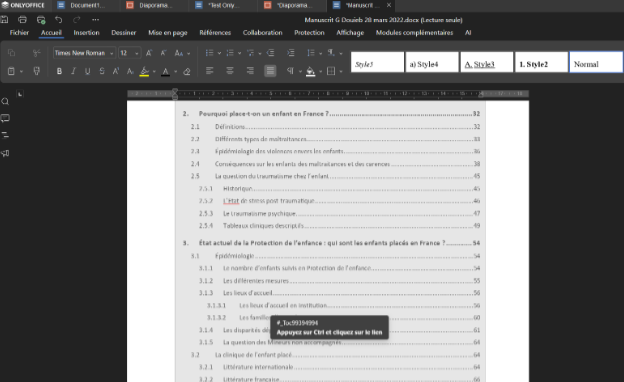The image size is (624, 382).
Task: Click the Undo arrow
Action: pos(58,19)
